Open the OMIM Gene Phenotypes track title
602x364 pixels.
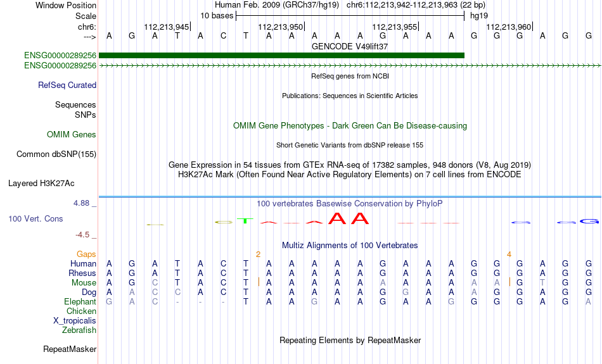350,126
